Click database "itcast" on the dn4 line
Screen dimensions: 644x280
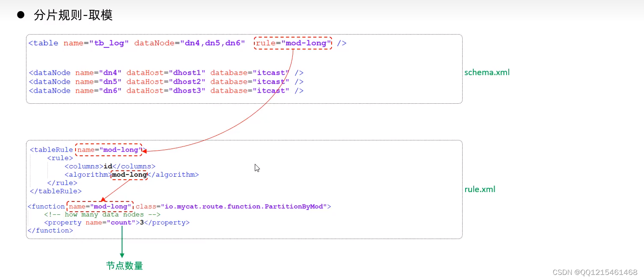pyautogui.click(x=271, y=73)
